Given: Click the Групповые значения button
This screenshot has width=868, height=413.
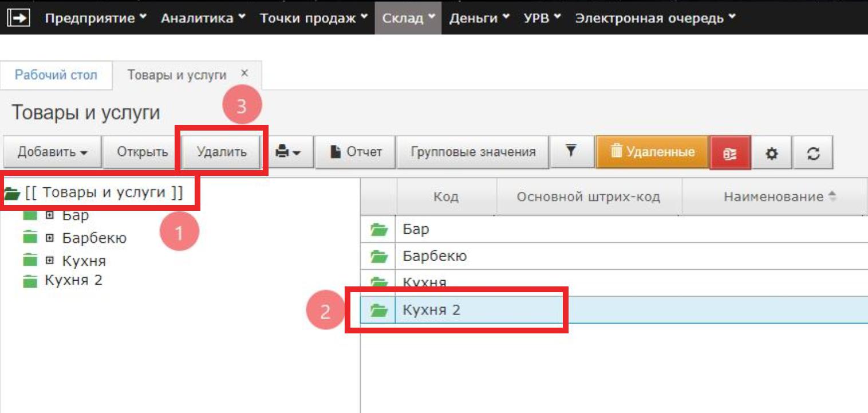Looking at the screenshot, I should pyautogui.click(x=473, y=152).
